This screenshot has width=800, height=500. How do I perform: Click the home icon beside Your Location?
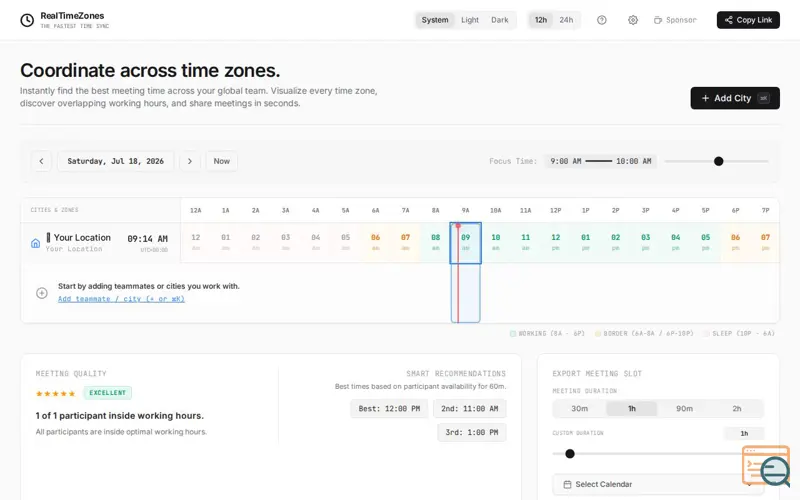35,243
